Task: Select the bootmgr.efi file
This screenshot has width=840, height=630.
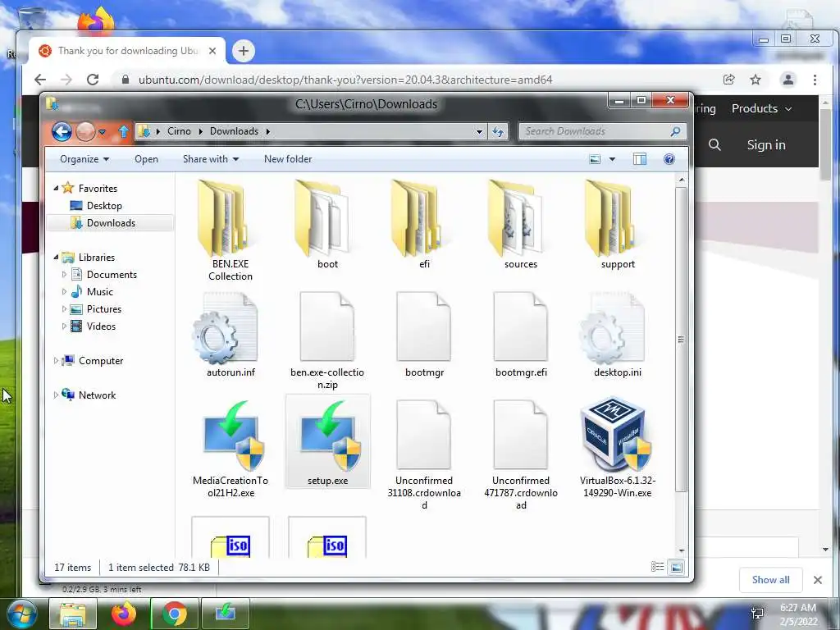Action: (x=521, y=335)
